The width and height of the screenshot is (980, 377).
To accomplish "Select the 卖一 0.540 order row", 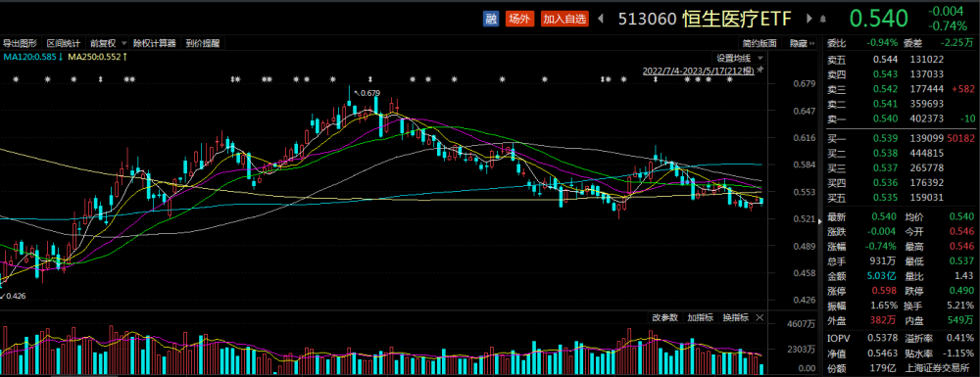I will 900,118.
